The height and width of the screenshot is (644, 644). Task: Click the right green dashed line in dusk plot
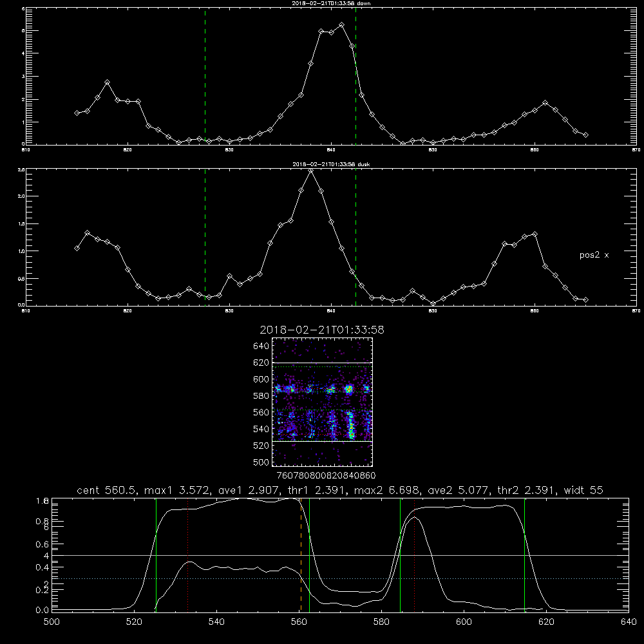click(355, 238)
